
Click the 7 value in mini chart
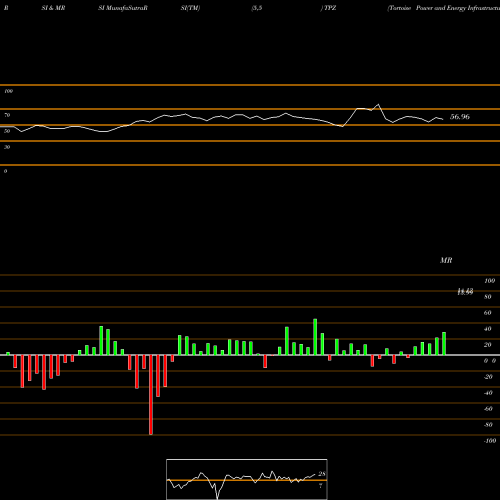(320, 486)
